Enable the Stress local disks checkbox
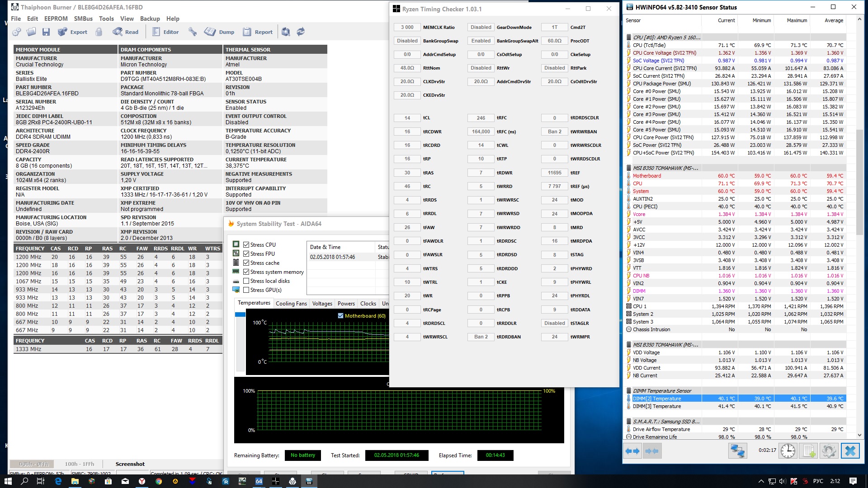868x488 pixels. (x=246, y=281)
